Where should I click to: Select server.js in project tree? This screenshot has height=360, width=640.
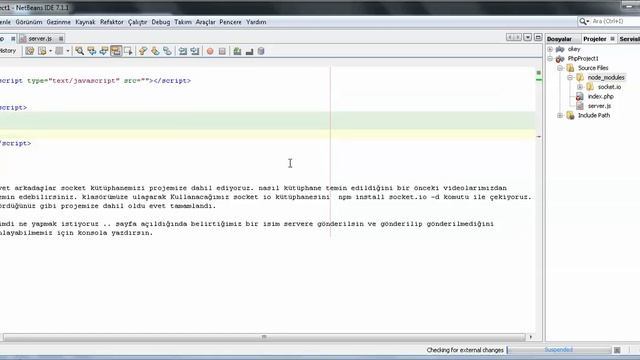(x=599, y=106)
